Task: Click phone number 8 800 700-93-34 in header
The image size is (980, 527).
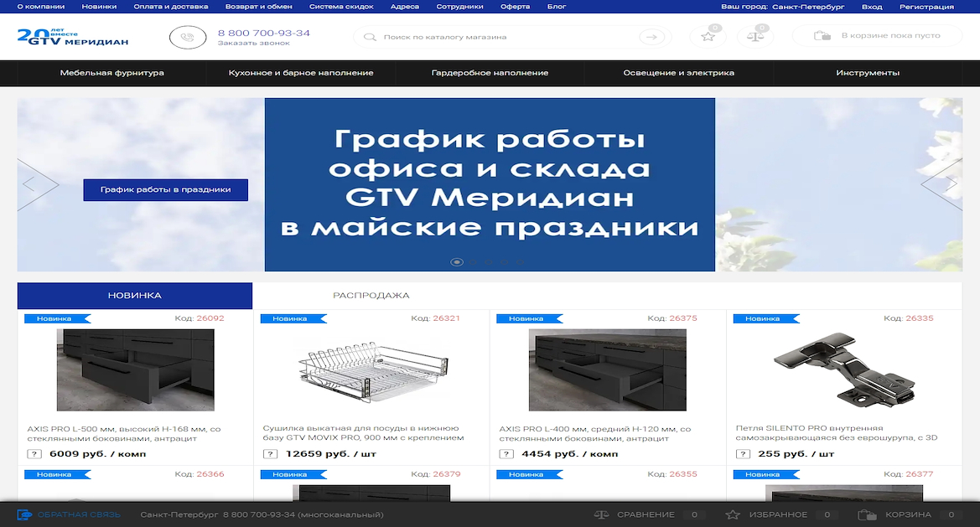Action: pos(264,33)
